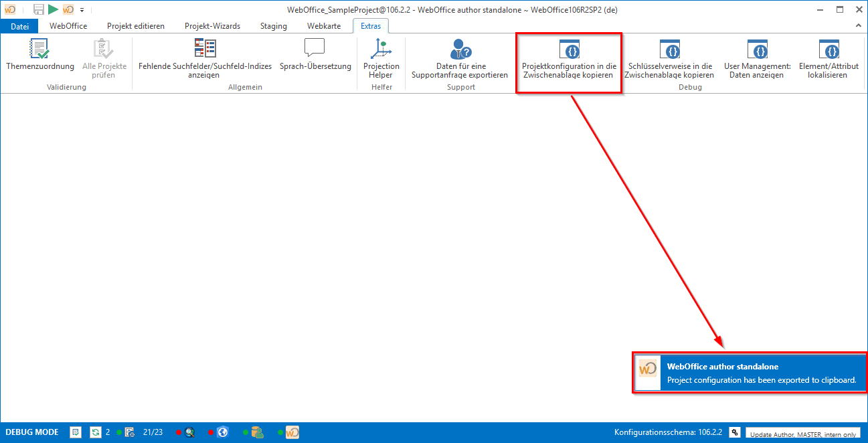This screenshot has width=868, height=443.
Task: Show User Management data
Action: (x=757, y=50)
